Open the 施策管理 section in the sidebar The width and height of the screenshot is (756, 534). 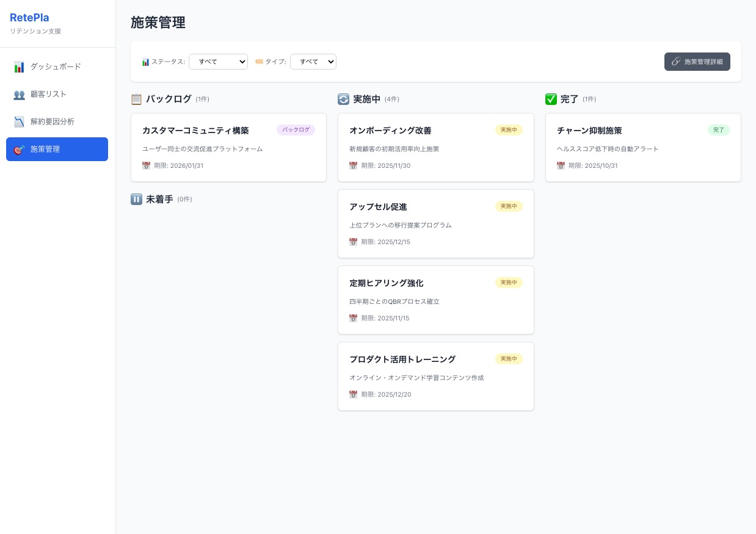[x=57, y=149]
